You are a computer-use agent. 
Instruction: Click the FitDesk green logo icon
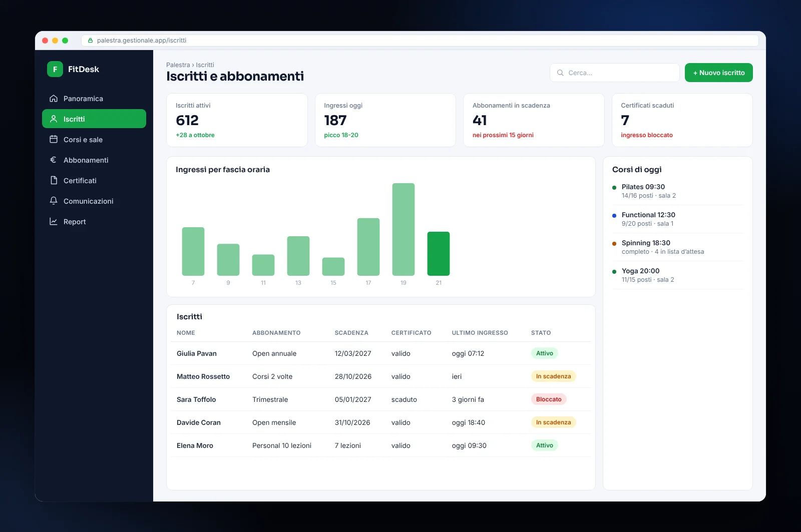[55, 69]
